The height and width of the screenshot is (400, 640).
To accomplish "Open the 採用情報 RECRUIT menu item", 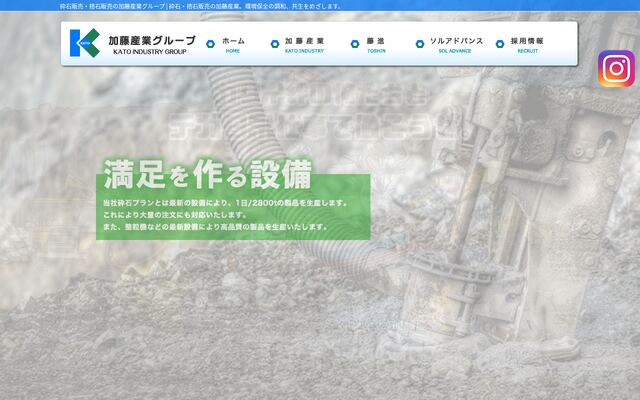I will tap(527, 45).
